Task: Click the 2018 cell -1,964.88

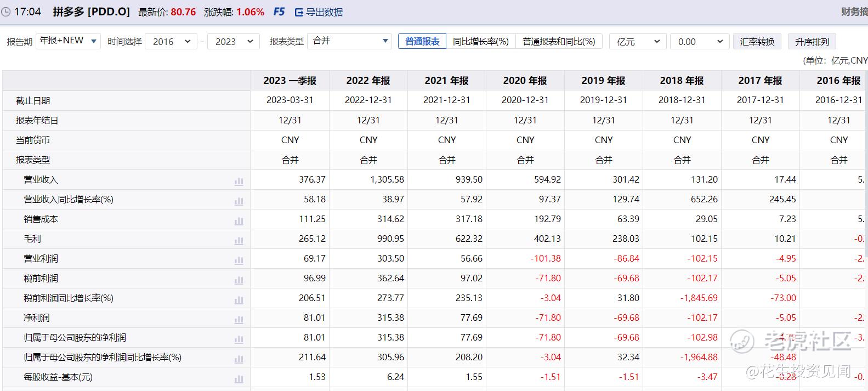Action: [x=699, y=357]
